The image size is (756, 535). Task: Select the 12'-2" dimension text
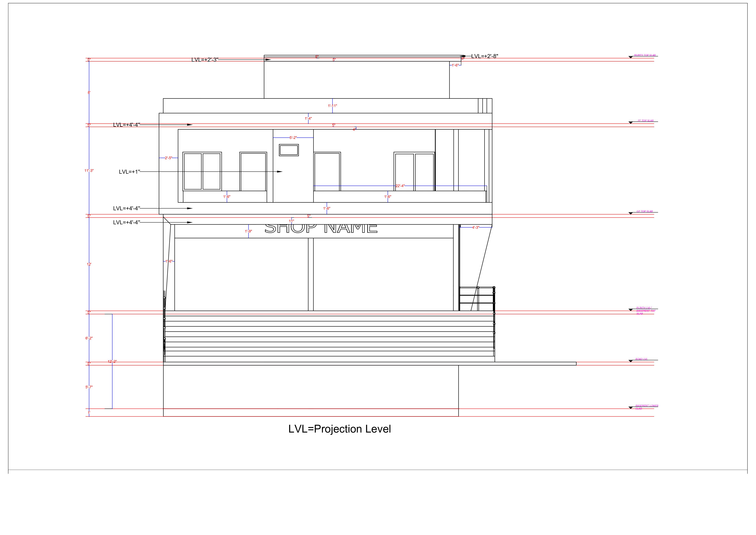click(x=112, y=362)
